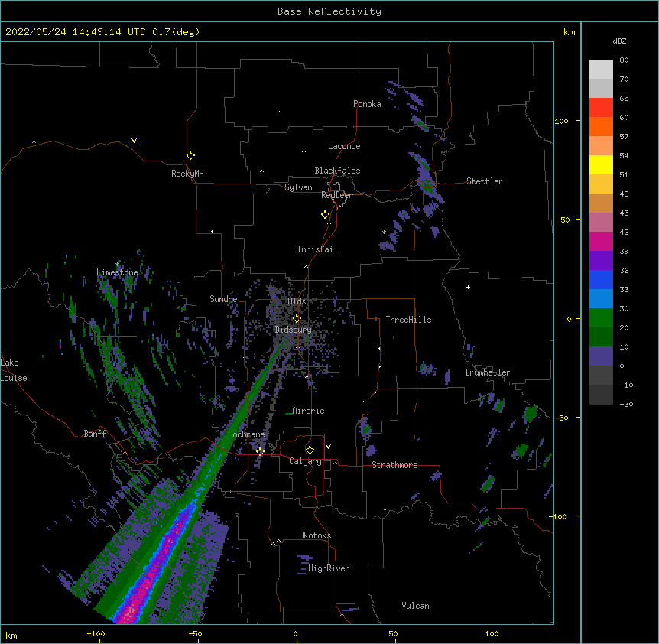Click the Base_Reflectivity title text

[x=329, y=11]
